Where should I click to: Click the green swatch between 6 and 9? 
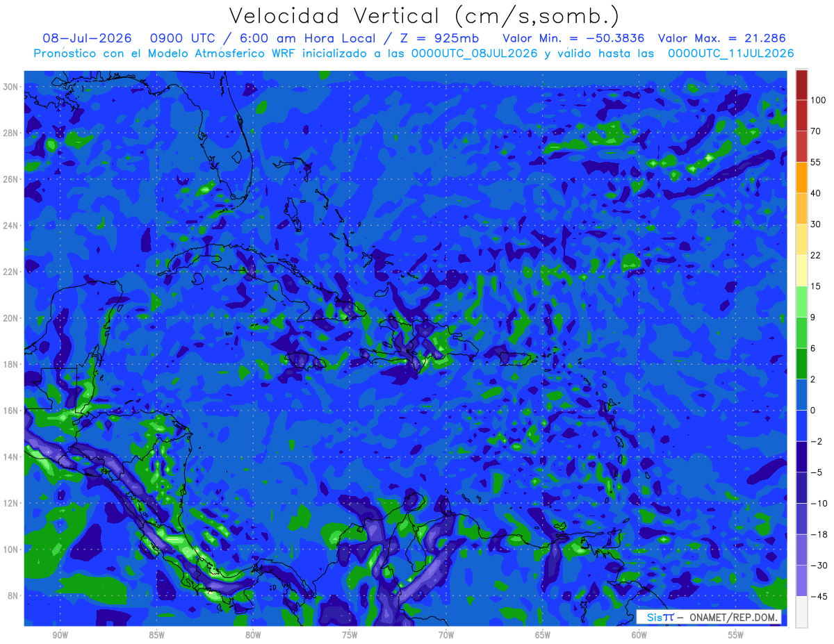pos(801,332)
